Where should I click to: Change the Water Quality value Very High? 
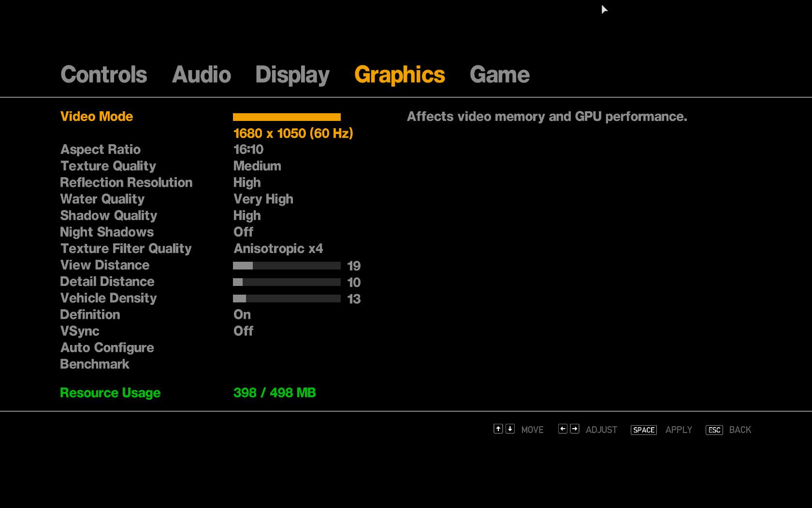coord(263,199)
